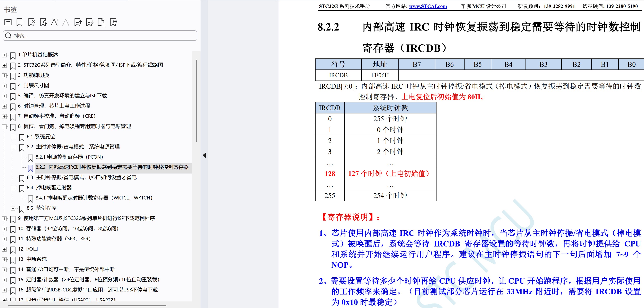Expand chapter 2 STC32G系列选型简介
Screen dimensions: 644x308
(4, 65)
